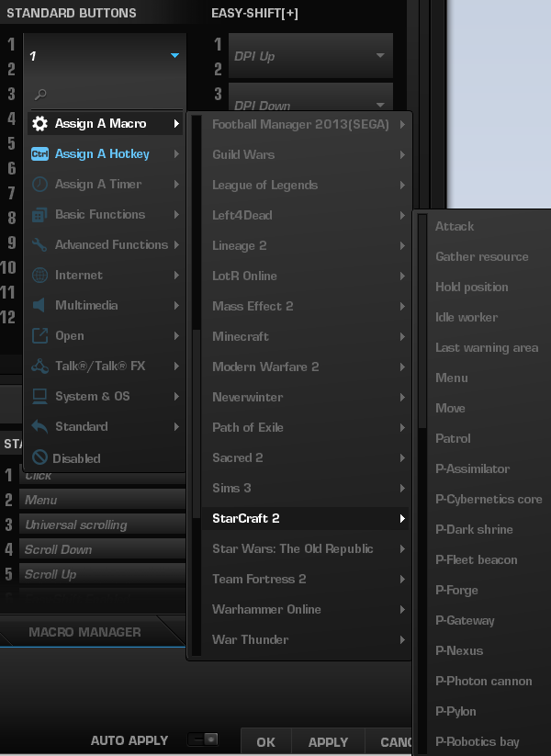551x756 pixels.
Task: Click the globe icon for Internet
Action: (x=39, y=276)
